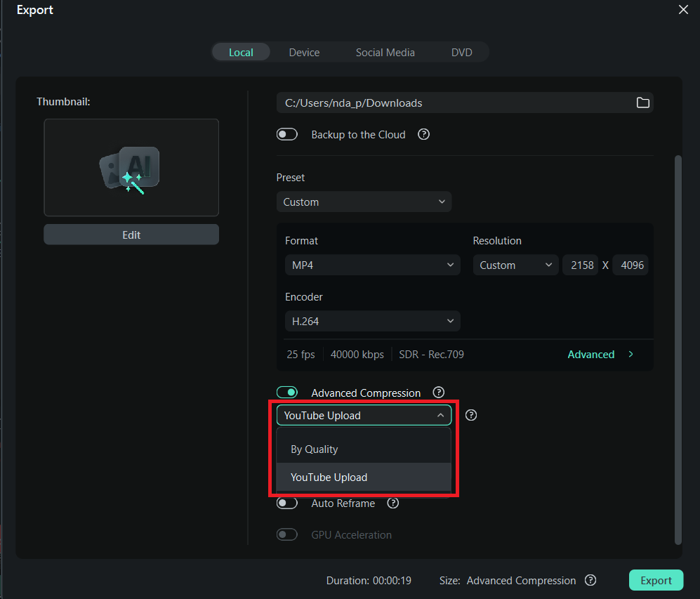Open folder browser for export path
The width and height of the screenshot is (700, 599).
(x=642, y=103)
